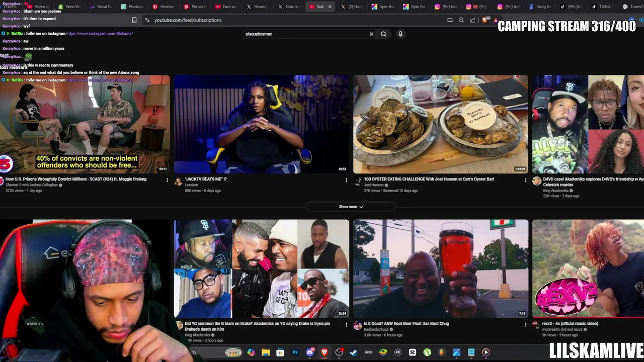Image resolution: width=644 pixels, height=362 pixels.
Task: Open Discord from the taskbar
Action: (x=310, y=352)
